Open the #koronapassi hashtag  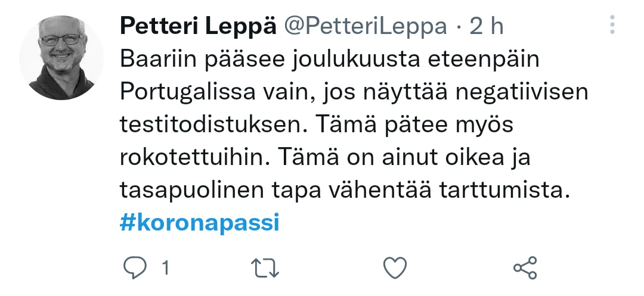coord(200,223)
